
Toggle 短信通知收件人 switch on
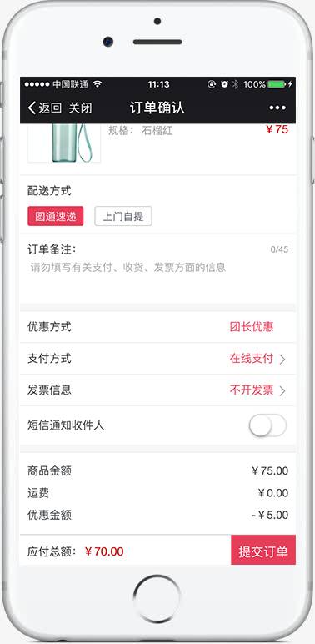267,425
